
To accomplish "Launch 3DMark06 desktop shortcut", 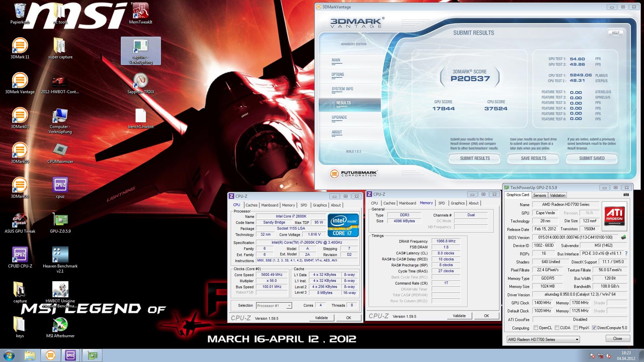I will 20,188.
